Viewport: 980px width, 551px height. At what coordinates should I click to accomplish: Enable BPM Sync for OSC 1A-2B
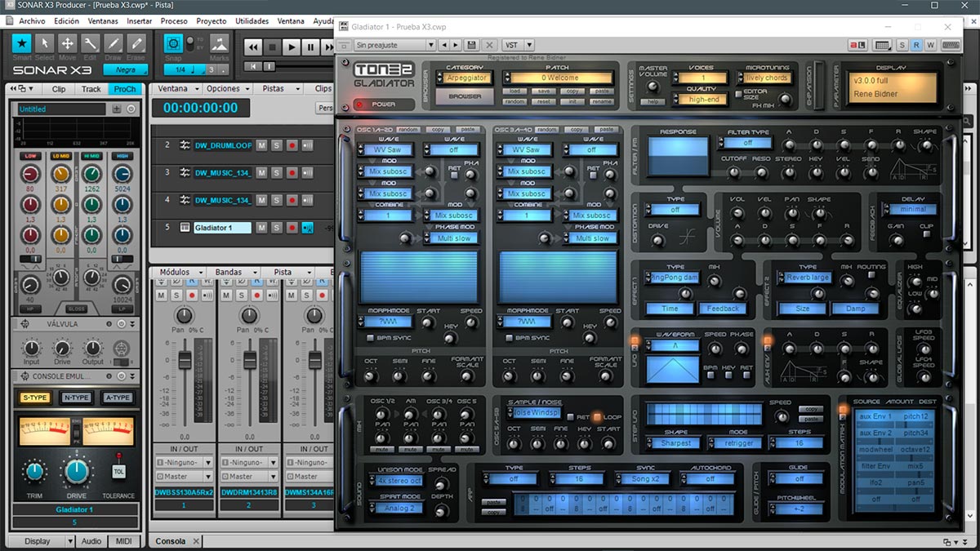pyautogui.click(x=370, y=337)
